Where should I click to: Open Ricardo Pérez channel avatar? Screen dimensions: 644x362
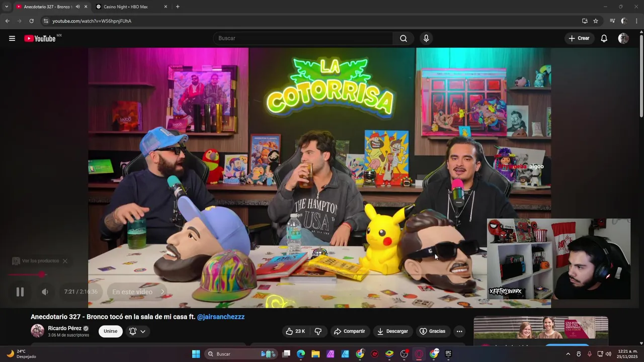click(x=37, y=331)
